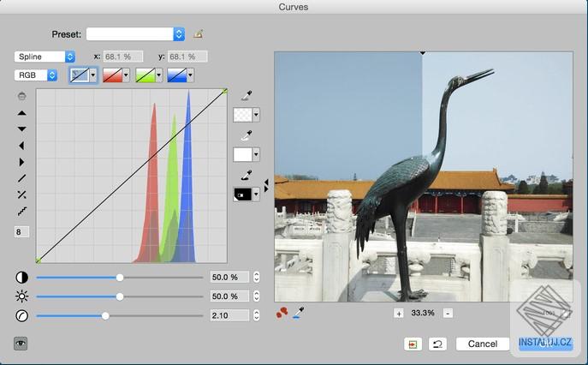Screen dimensions: 588x365
Task: Click the black point eyedropper
Action: click(x=246, y=174)
